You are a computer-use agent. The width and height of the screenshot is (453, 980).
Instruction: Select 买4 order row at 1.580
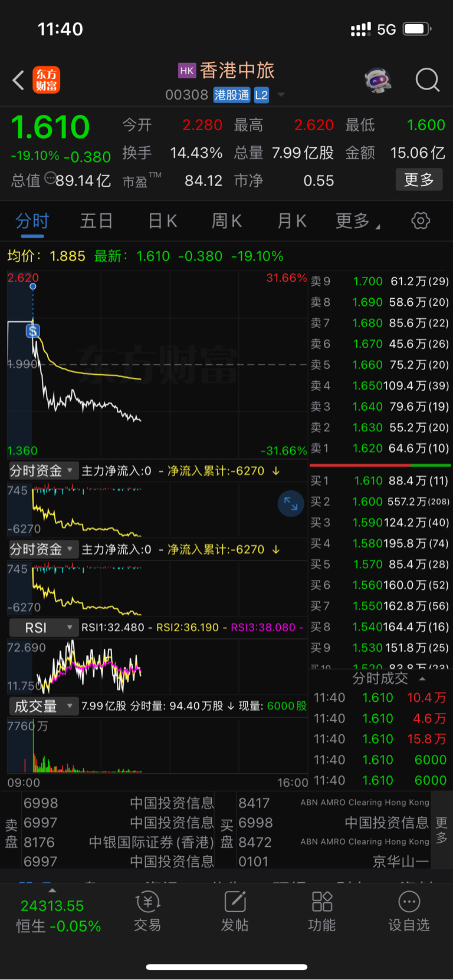(380, 543)
